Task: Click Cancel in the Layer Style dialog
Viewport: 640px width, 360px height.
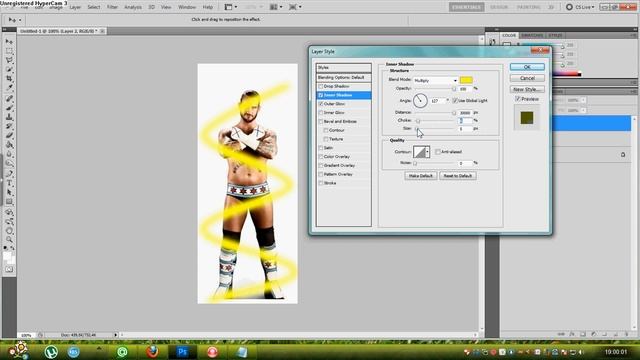Action: (x=527, y=78)
